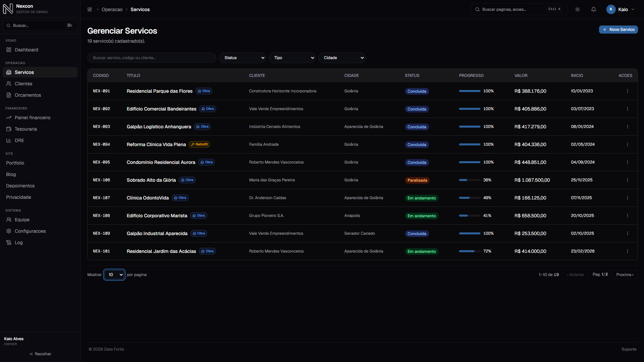Screen dimensions: 644x362
Task: Expand the Tipo filter dropdown
Action: point(292,58)
